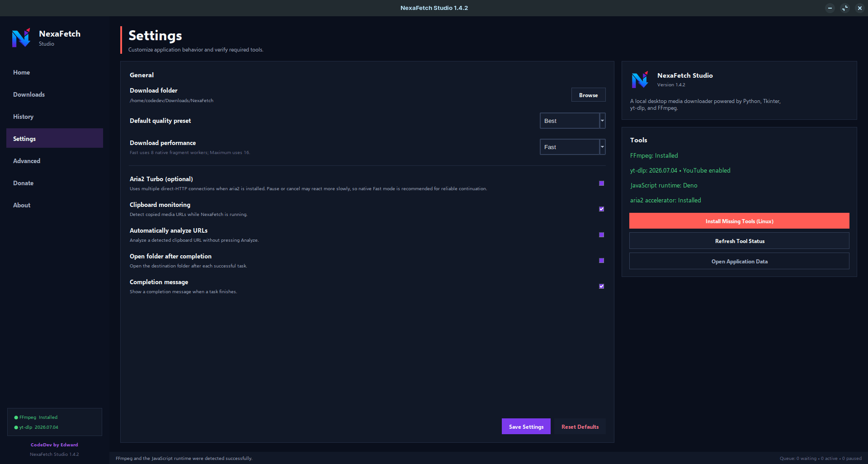Screen dimensions: 868x464
Task: Minimize the NexaFetch Studio window
Action: point(830,8)
